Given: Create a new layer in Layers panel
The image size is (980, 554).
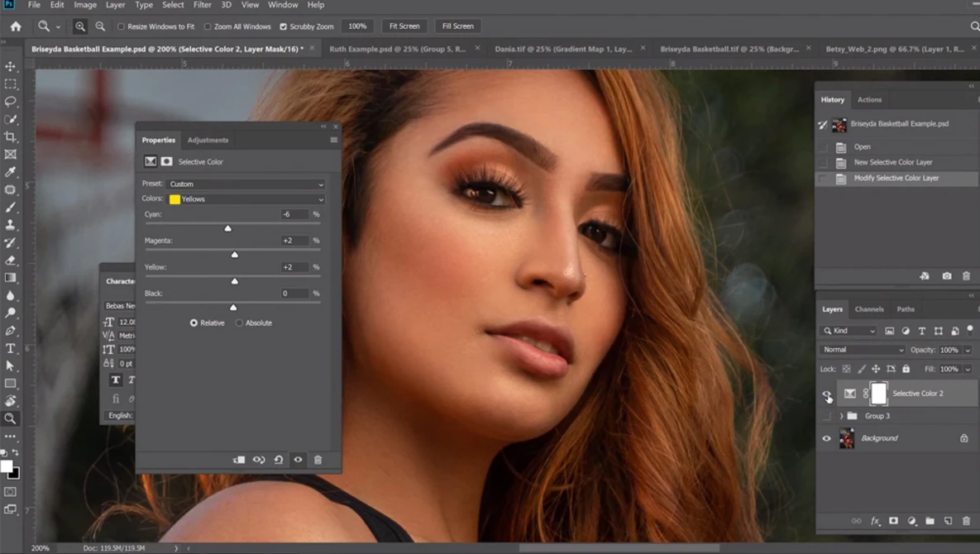Looking at the screenshot, I should click(948, 521).
